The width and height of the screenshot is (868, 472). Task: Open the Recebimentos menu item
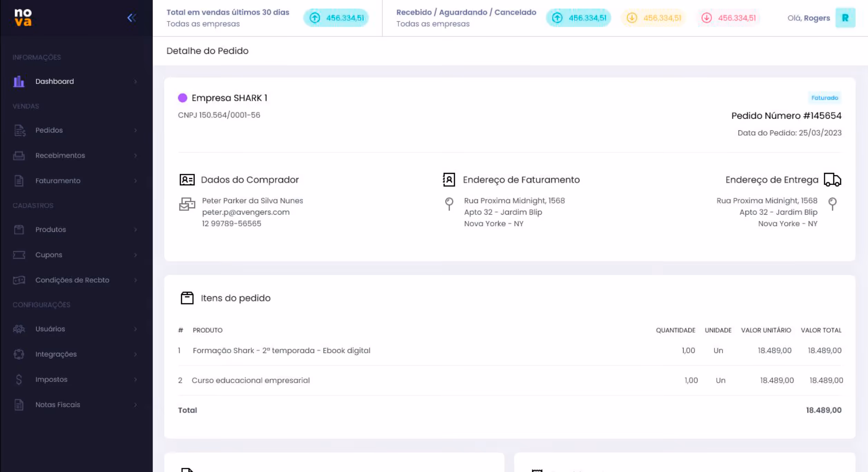[x=60, y=156]
